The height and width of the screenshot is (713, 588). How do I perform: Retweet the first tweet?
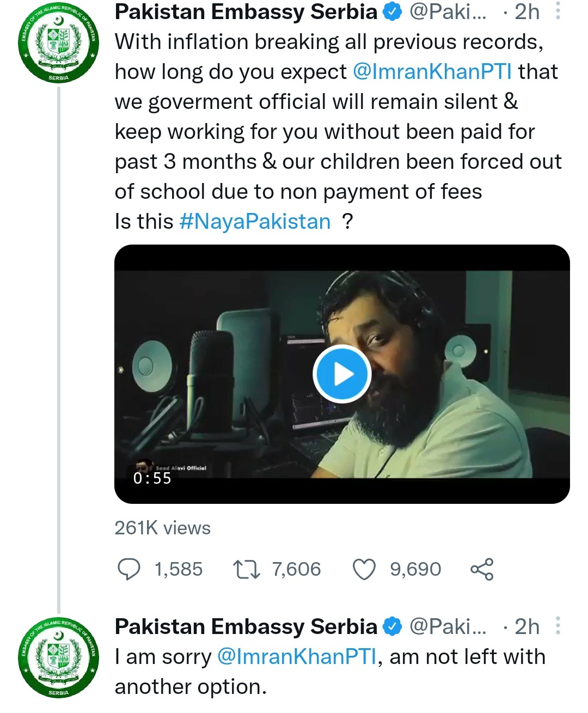[x=246, y=569]
